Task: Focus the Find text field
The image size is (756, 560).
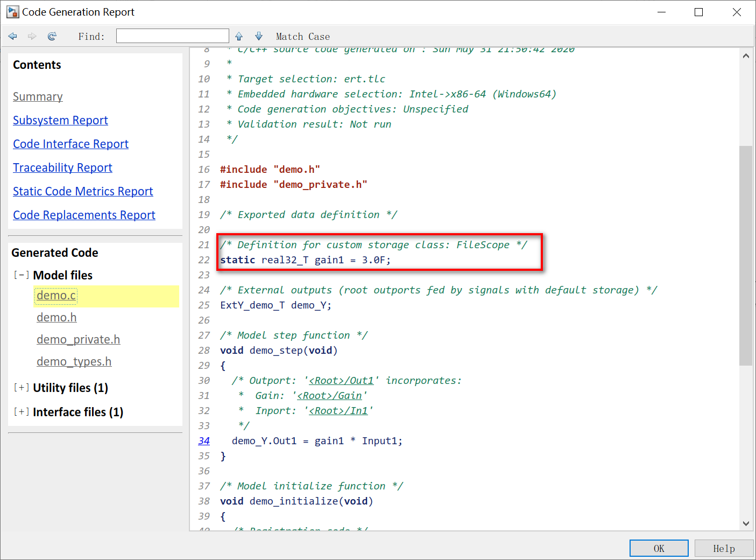Action: pos(173,36)
